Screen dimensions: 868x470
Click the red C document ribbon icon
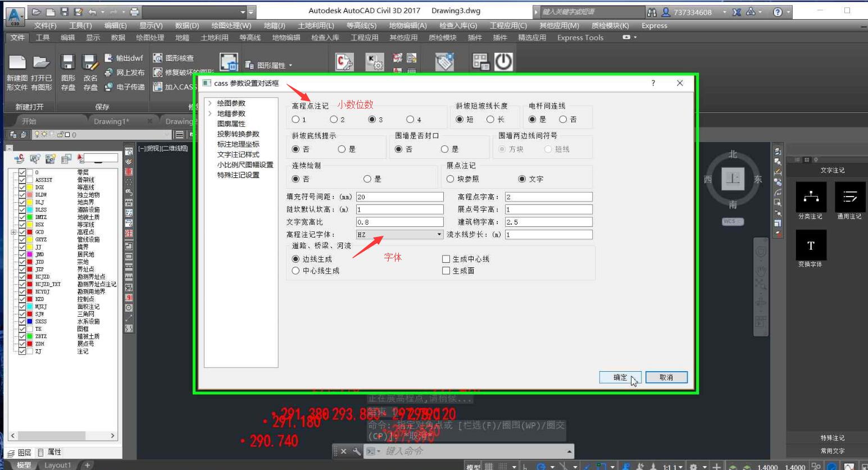[344, 62]
